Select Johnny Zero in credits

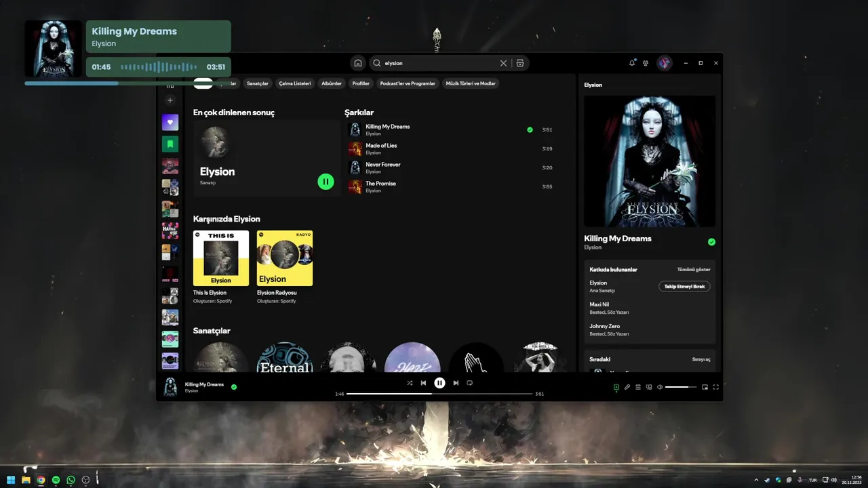click(x=604, y=326)
